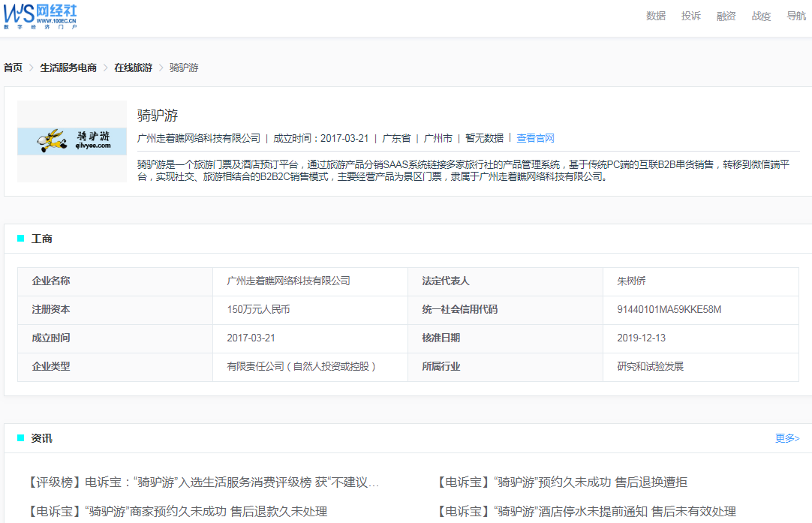Open article 商家预约久未成功 售后退款久未处理
This screenshot has height=523, width=812.
(x=177, y=511)
